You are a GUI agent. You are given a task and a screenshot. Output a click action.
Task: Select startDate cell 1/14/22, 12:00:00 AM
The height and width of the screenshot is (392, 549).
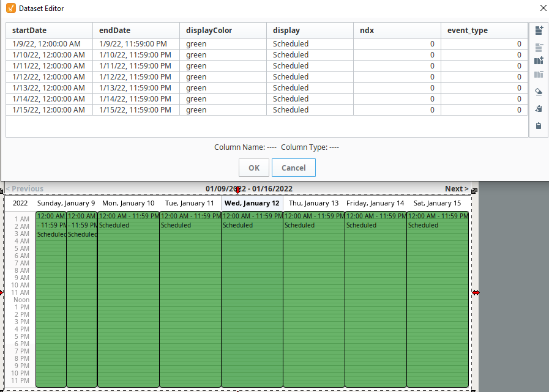(x=50, y=99)
